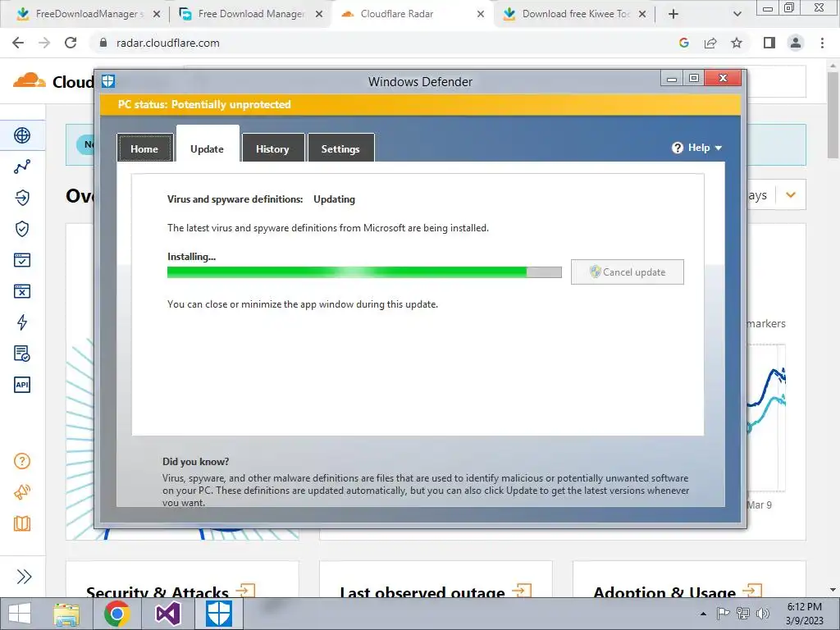Click the Google icon in address bar
This screenshot has height=630, width=840.
pyautogui.click(x=683, y=43)
